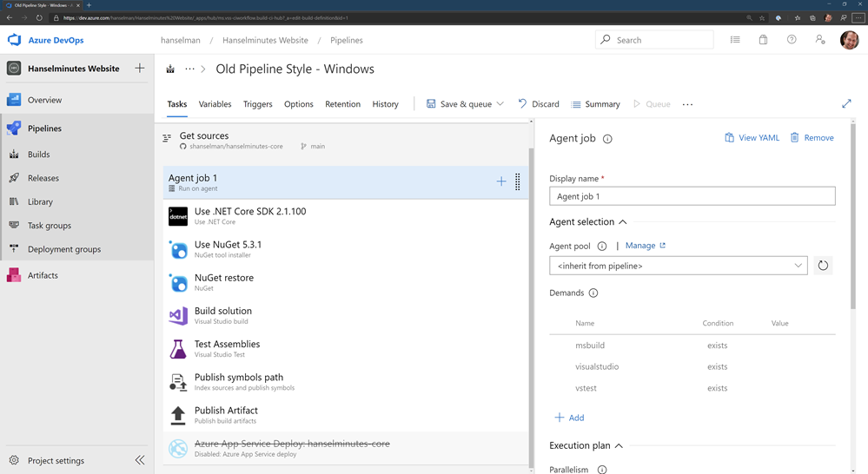Click hanselman breadcrumb link
Screen dimensions: 868x474
(181, 41)
